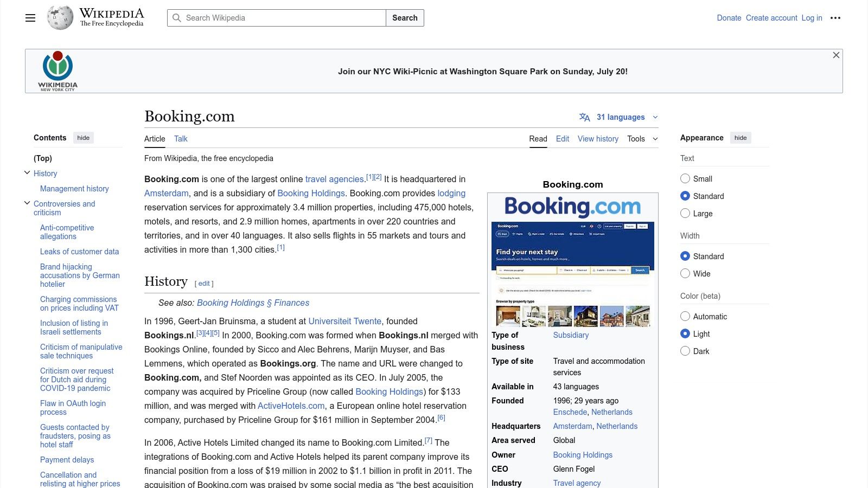Click the Donate link
This screenshot has width=868, height=488.
[x=729, y=18]
